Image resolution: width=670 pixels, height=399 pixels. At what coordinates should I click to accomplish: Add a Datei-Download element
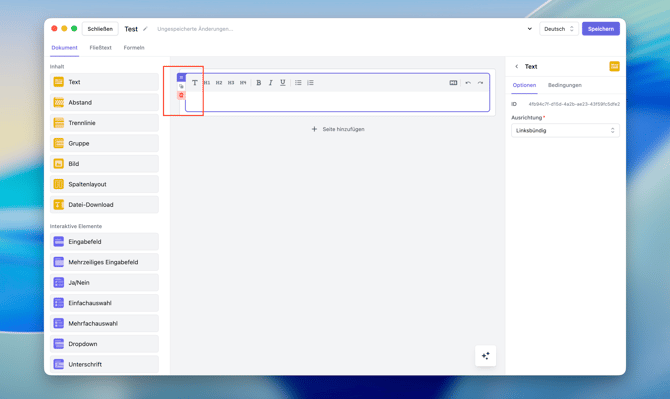click(104, 205)
